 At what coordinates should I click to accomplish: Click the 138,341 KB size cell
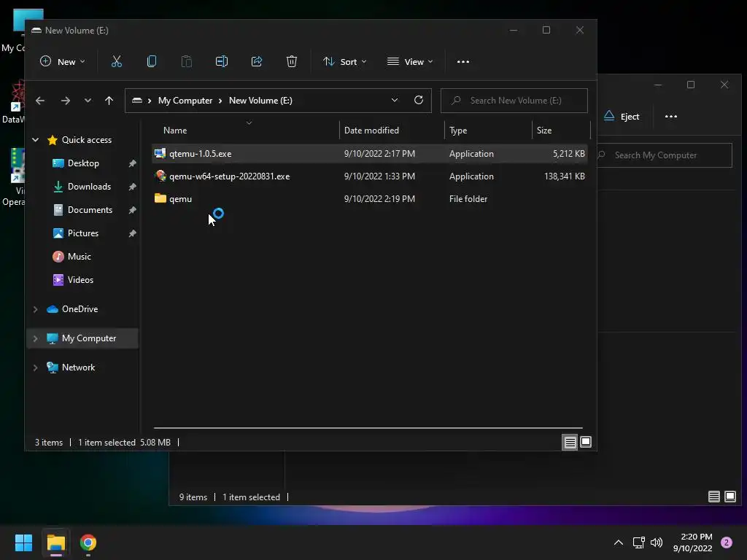tap(565, 176)
